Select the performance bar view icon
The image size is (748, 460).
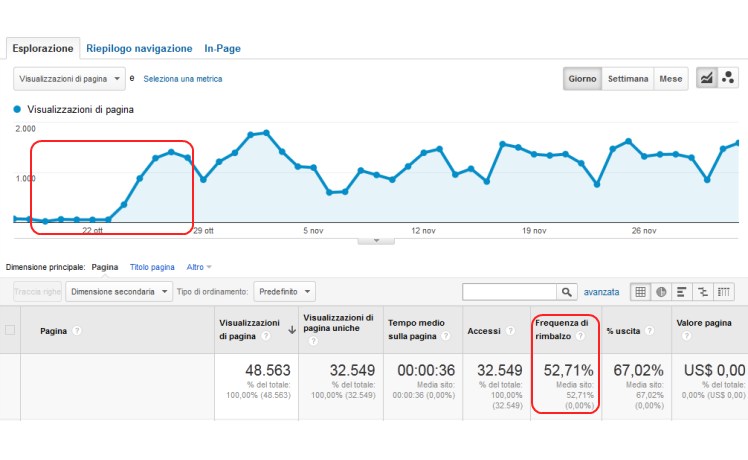click(682, 292)
